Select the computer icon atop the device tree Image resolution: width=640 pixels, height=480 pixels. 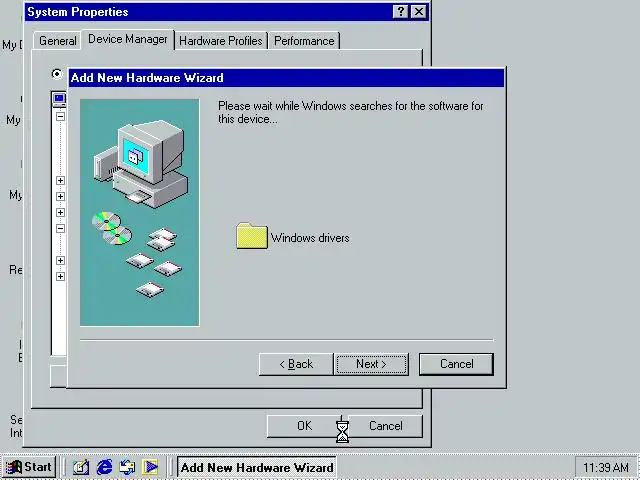coord(60,98)
